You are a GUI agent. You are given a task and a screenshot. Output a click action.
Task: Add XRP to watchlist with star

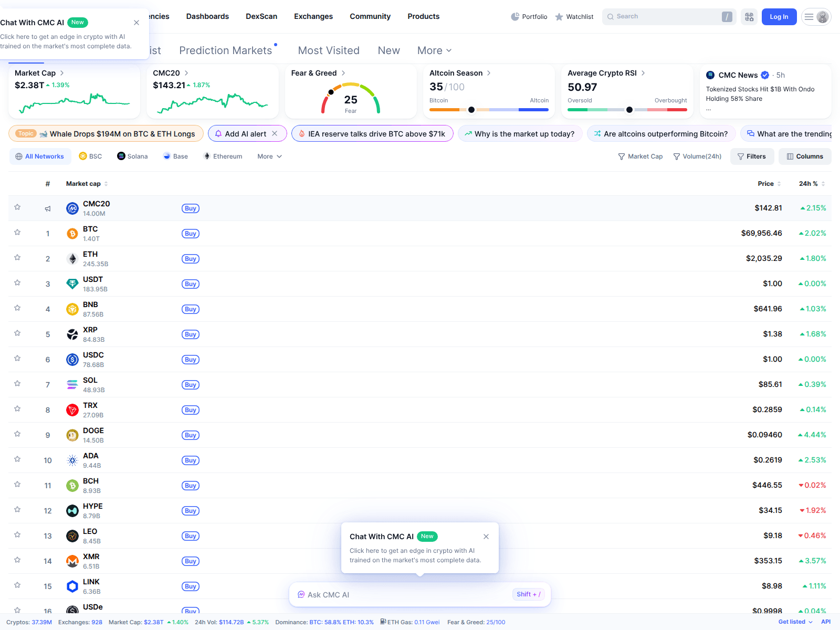tap(17, 333)
